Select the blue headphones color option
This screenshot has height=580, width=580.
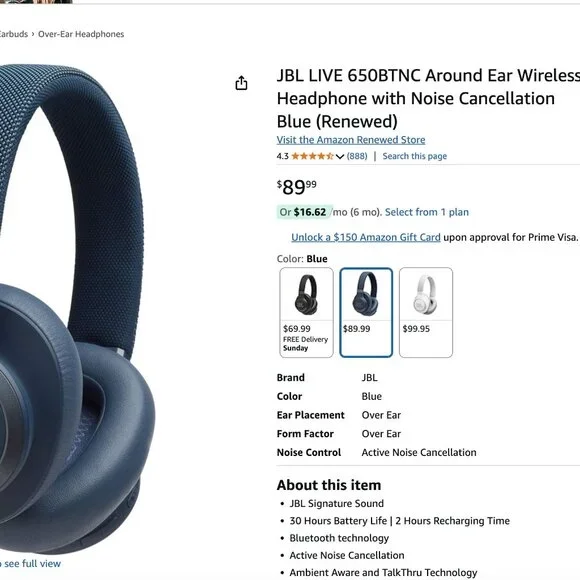click(x=366, y=313)
